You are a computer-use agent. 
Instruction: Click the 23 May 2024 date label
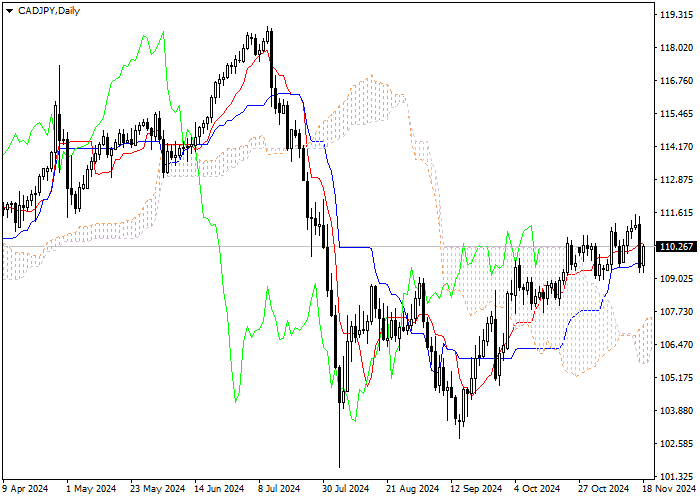click(x=158, y=489)
